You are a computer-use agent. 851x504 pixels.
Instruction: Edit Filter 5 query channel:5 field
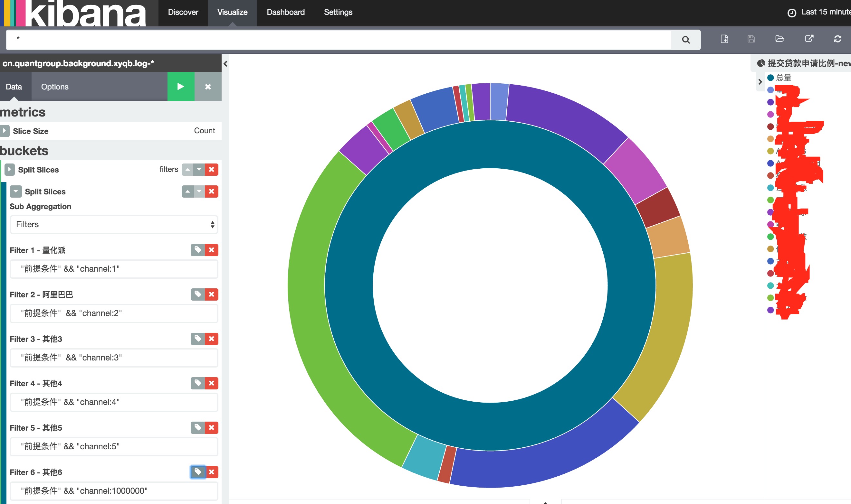tap(114, 447)
